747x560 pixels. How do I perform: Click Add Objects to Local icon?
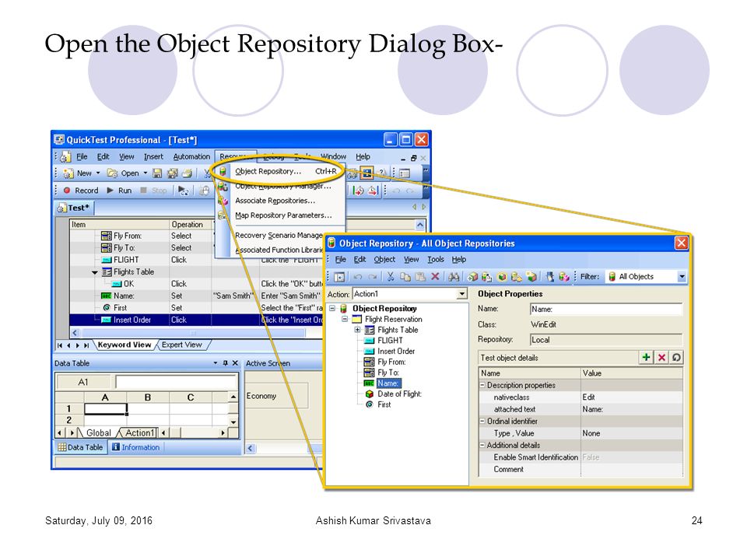pyautogui.click(x=472, y=277)
